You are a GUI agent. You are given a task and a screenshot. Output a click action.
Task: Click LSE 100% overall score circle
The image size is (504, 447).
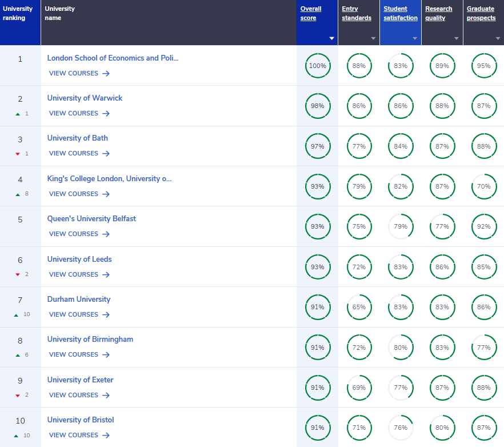tap(318, 66)
